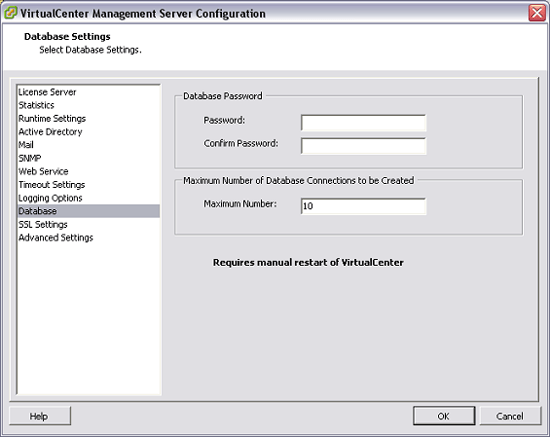Close the configuration dialog window
Image resolution: width=550 pixels, height=437 pixels.
[x=537, y=13]
